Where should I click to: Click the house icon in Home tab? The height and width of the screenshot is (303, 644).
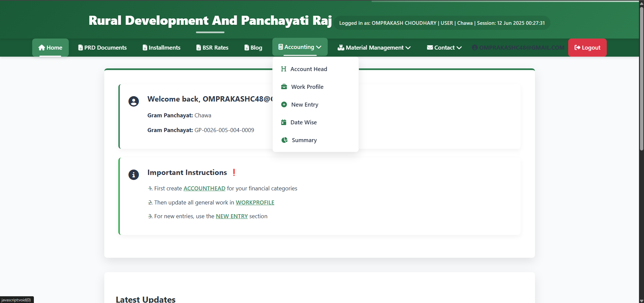(42, 48)
